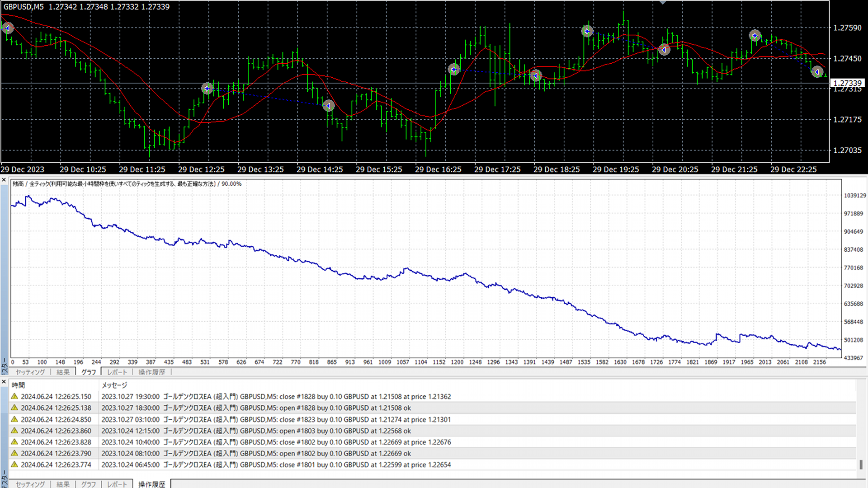Switch to 操作履歴 tab under the balance graph
This screenshot has width=868, height=488.
point(152,372)
